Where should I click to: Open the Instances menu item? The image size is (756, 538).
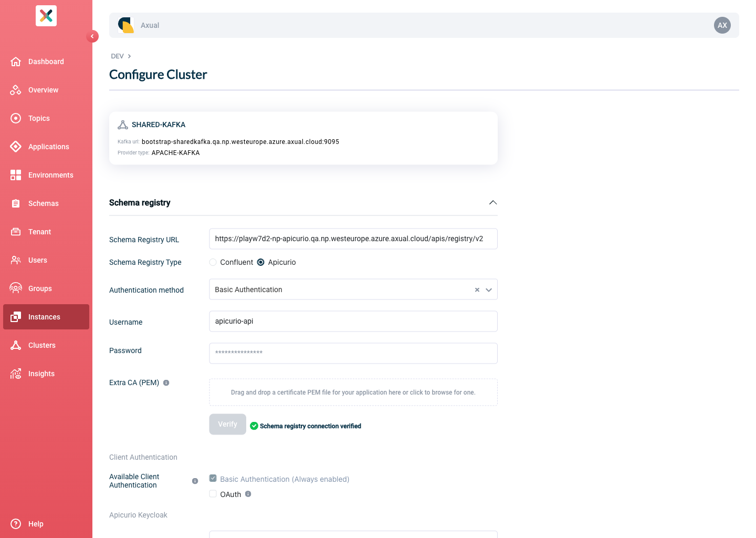[x=46, y=317]
